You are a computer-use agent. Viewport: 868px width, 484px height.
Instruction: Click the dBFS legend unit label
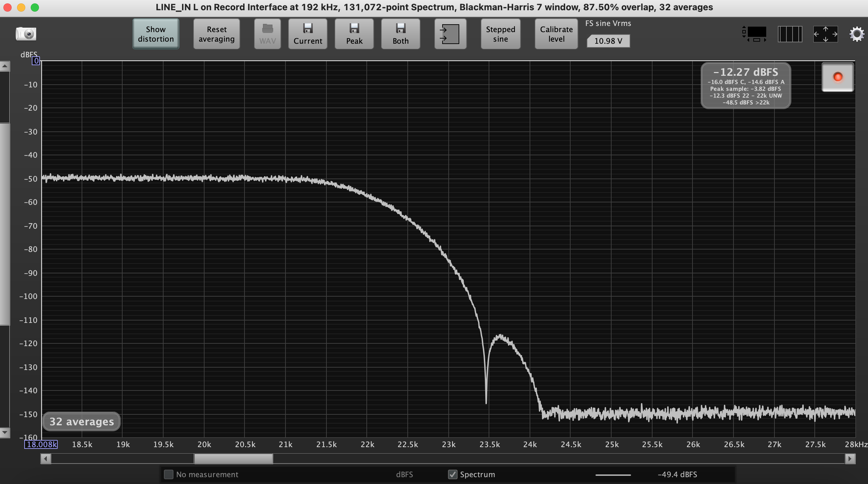[x=404, y=474]
